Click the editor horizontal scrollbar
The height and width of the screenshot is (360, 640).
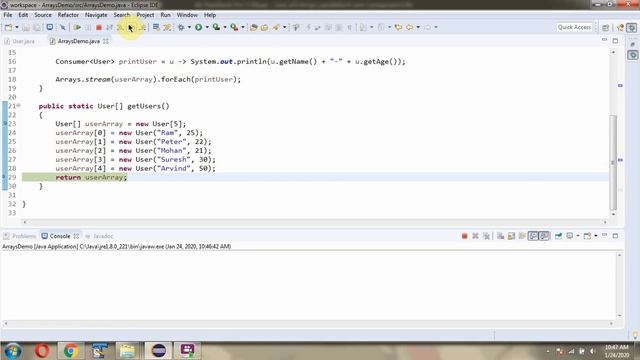click(314, 222)
